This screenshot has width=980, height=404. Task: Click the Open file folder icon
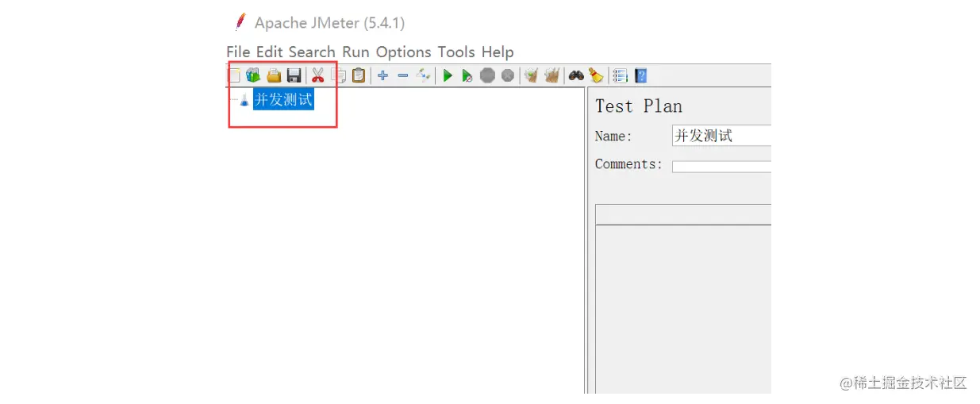click(274, 75)
